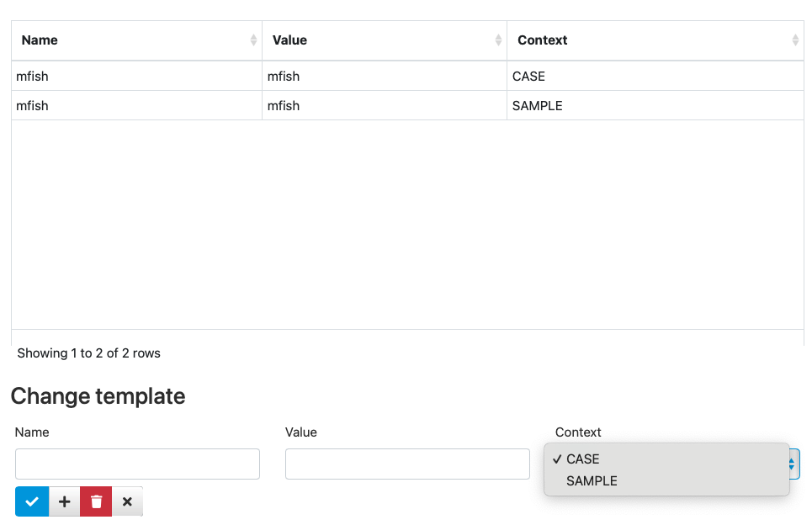Click the SAMPLE cell in the Context column
Screen dimensions: 812x525
[x=655, y=106]
